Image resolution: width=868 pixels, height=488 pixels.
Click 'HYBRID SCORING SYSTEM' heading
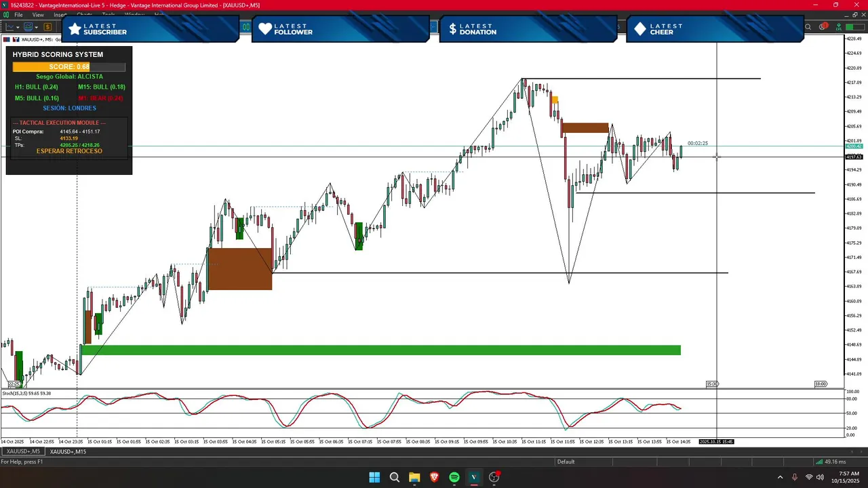(58, 54)
